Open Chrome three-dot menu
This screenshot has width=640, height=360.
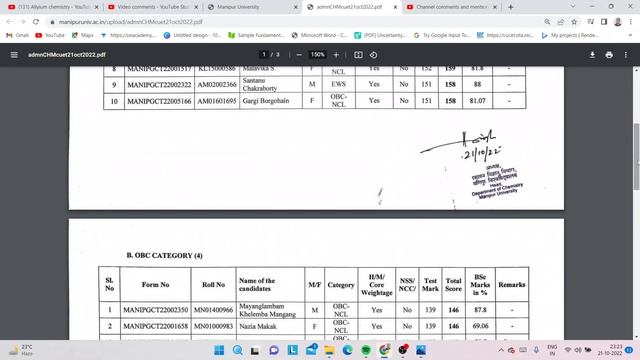pyautogui.click(x=631, y=22)
